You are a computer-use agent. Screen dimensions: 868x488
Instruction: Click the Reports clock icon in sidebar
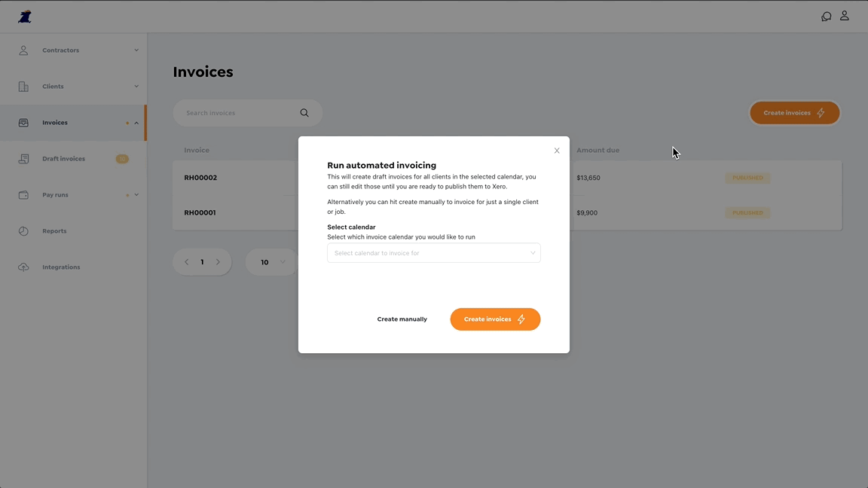click(23, 231)
